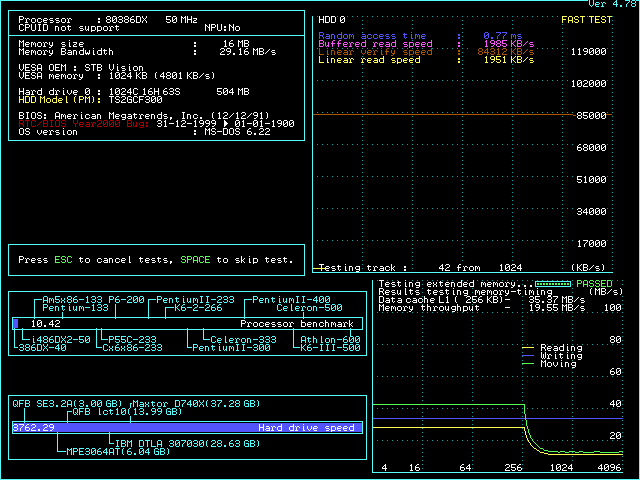
Task: Click the green 'PASSED' result
Action: [x=594, y=284]
